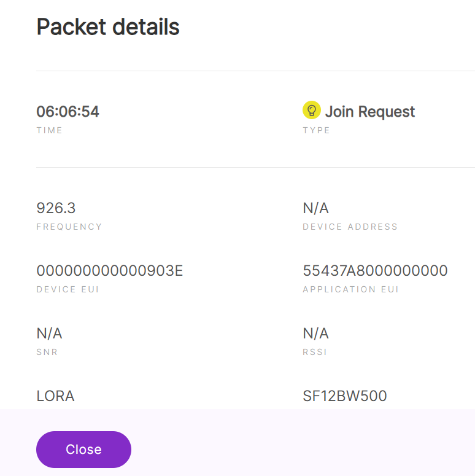Select the Application EUI value 55437A8000000000

click(375, 271)
